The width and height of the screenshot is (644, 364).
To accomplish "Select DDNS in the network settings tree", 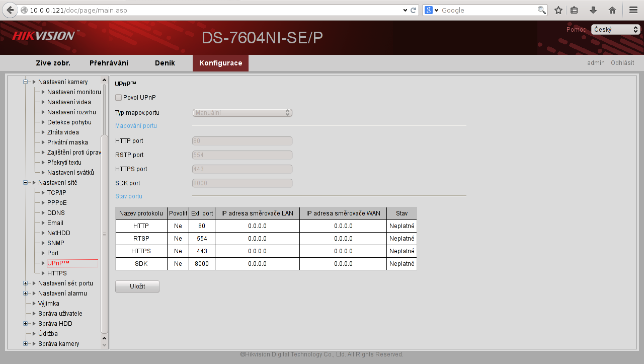I will pyautogui.click(x=56, y=213).
